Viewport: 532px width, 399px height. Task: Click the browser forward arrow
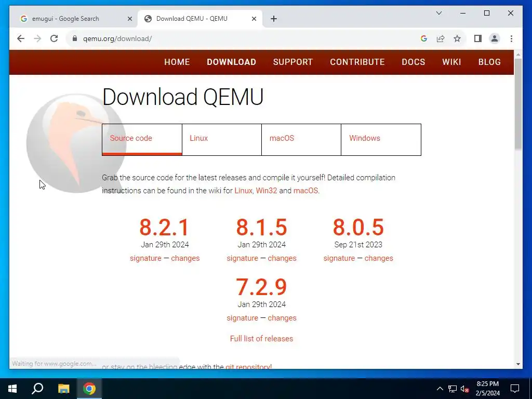tap(37, 38)
